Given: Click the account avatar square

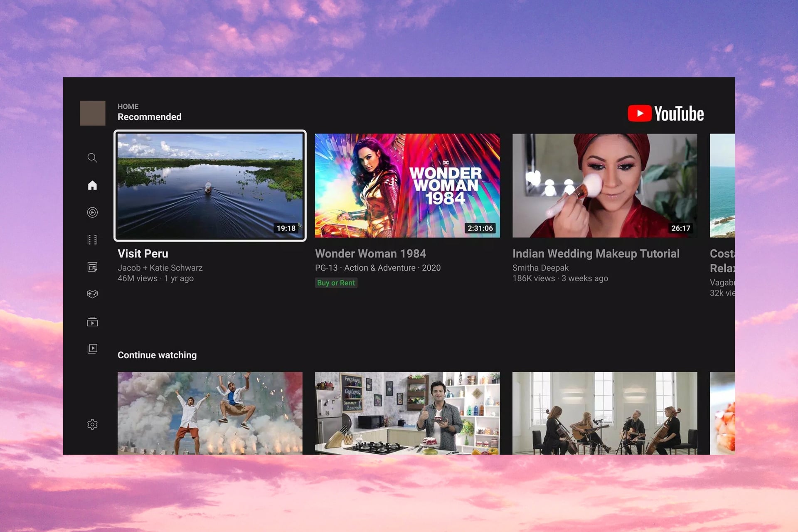Looking at the screenshot, I should tap(92, 113).
